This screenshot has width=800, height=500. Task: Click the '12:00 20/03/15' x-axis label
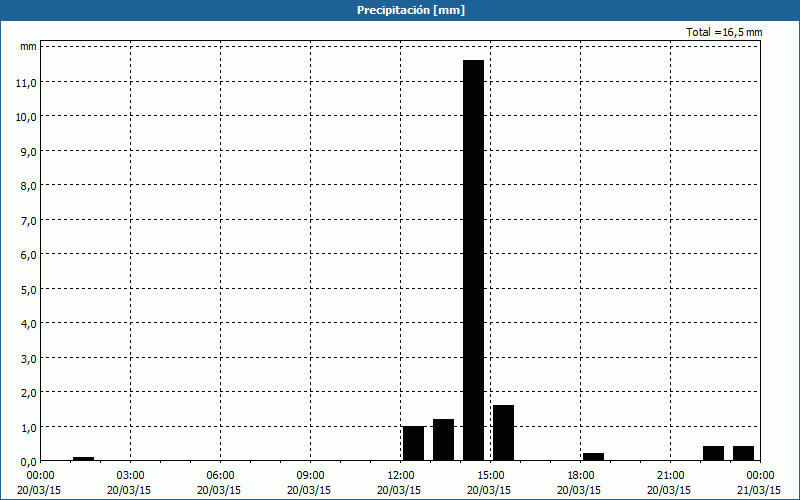[x=399, y=483]
